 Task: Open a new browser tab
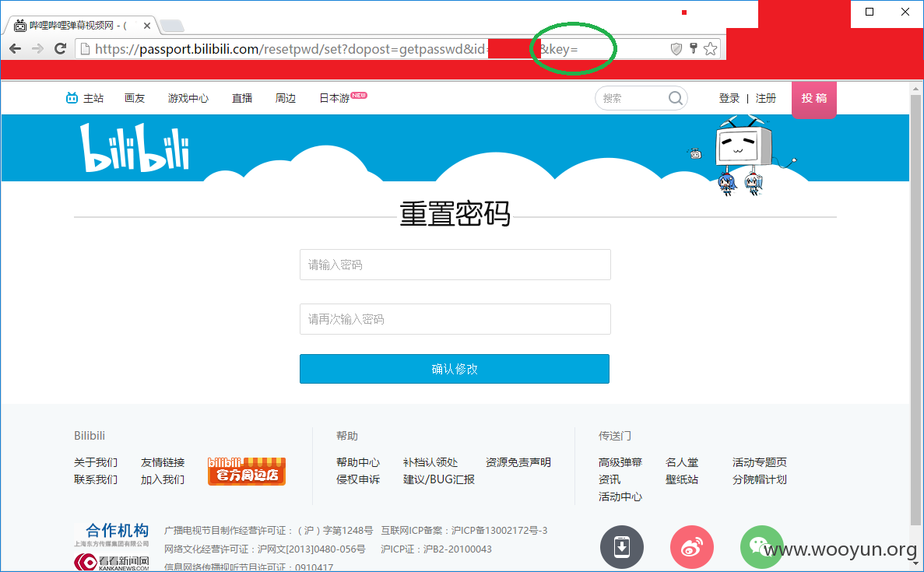tap(172, 26)
